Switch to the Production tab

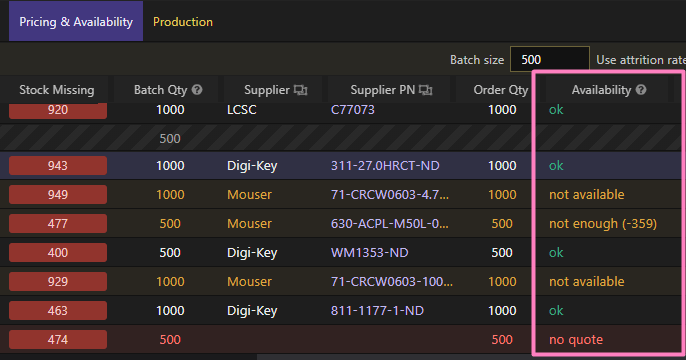183,22
